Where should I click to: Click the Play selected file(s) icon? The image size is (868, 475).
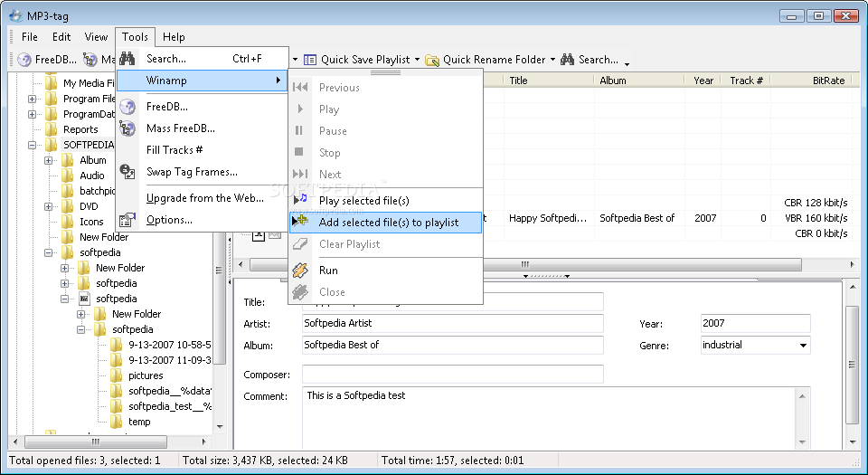[300, 199]
